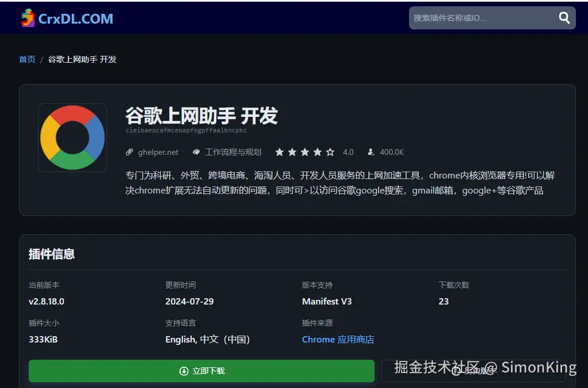Viewport: 588px width, 388px height.
Task: Open the Chrome 应用商店 source link
Action: point(338,339)
